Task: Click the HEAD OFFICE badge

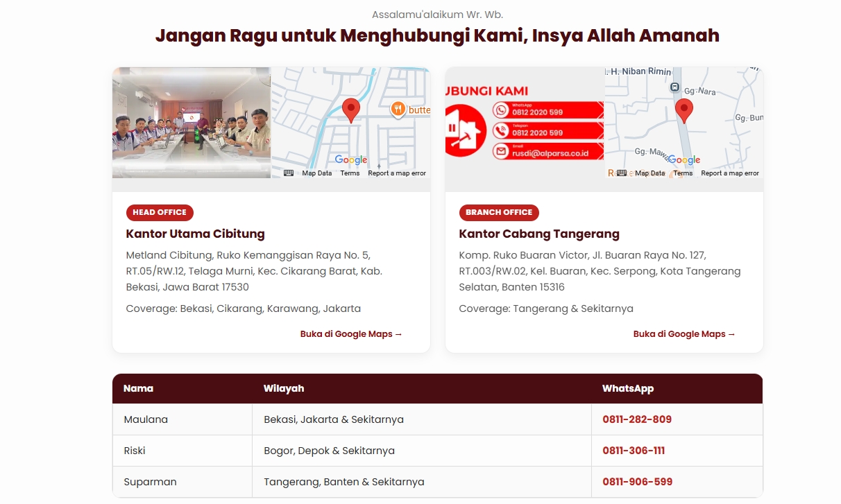Action: [x=160, y=213]
